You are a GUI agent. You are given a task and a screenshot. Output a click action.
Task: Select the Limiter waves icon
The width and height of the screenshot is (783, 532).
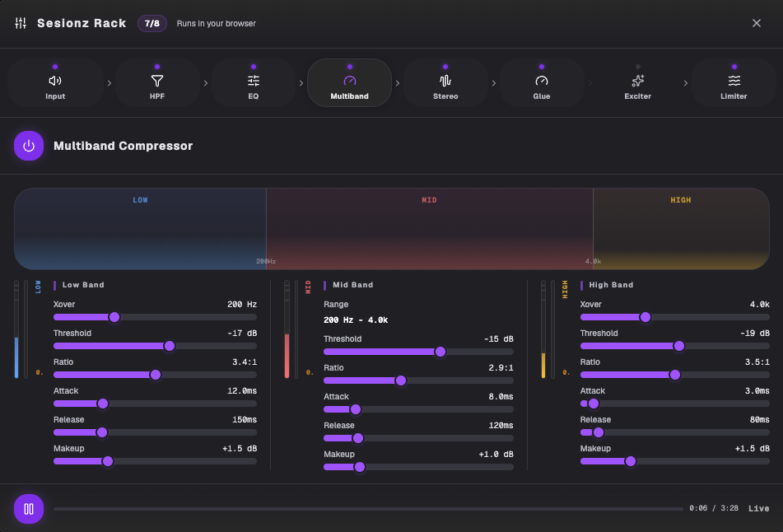point(734,81)
